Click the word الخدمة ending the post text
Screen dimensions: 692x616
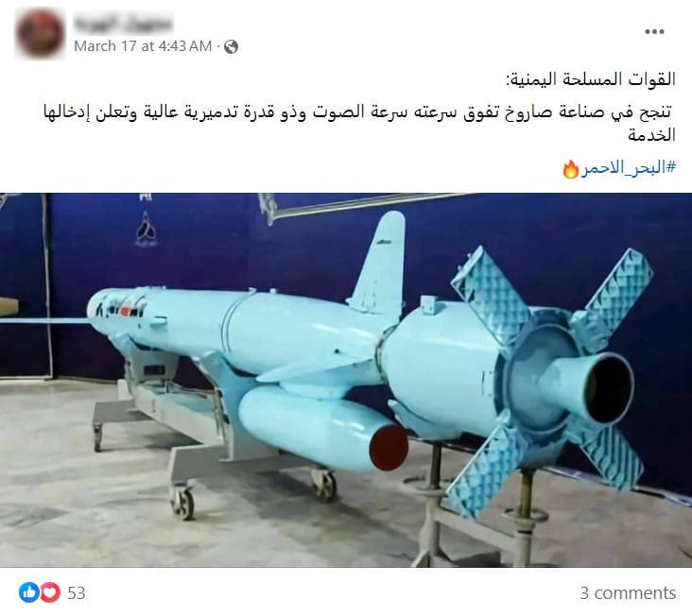coord(652,135)
